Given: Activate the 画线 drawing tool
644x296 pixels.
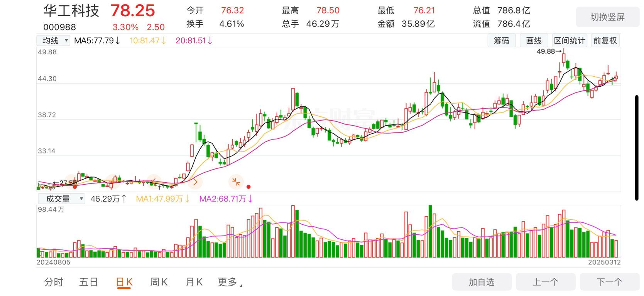Looking at the screenshot, I should pos(534,40).
